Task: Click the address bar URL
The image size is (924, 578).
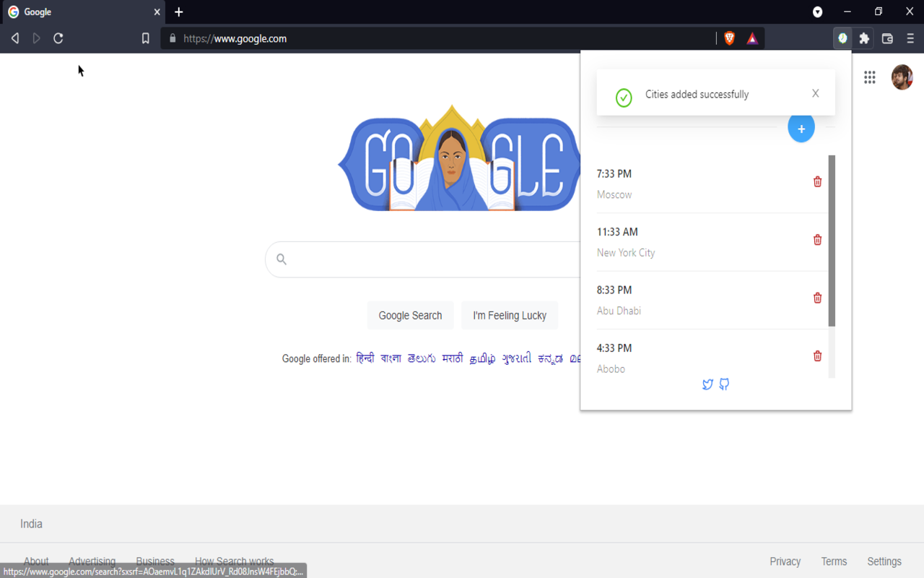Action: 235,39
